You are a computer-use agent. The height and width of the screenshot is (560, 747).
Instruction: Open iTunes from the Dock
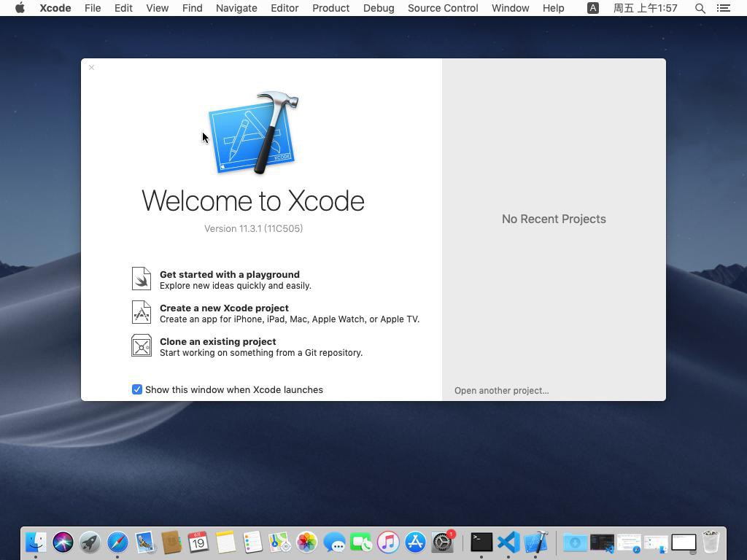(388, 542)
